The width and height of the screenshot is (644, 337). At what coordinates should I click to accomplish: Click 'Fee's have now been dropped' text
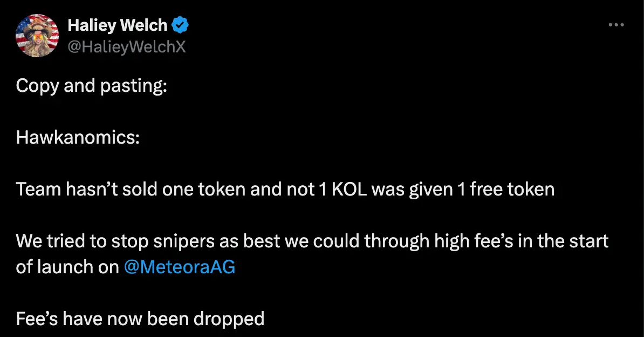point(140,319)
